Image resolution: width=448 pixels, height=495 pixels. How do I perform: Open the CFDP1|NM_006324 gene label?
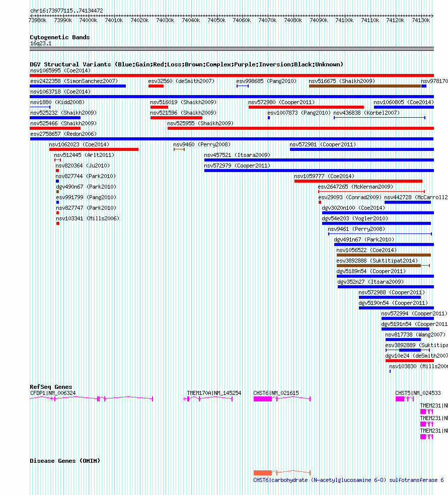pos(53,393)
